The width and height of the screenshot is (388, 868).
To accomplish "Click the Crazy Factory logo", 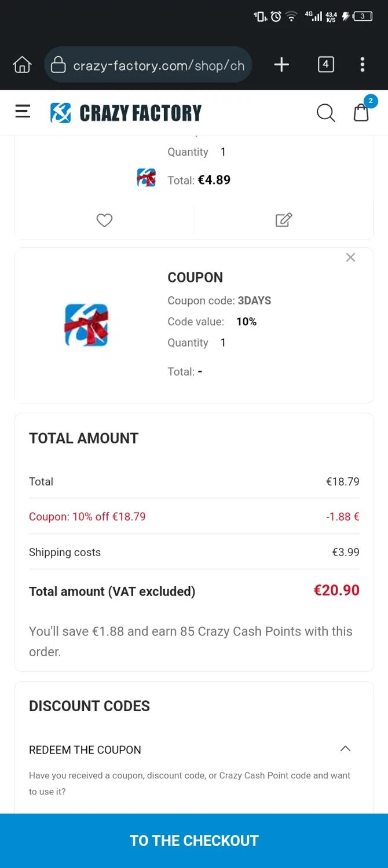I will (x=126, y=113).
